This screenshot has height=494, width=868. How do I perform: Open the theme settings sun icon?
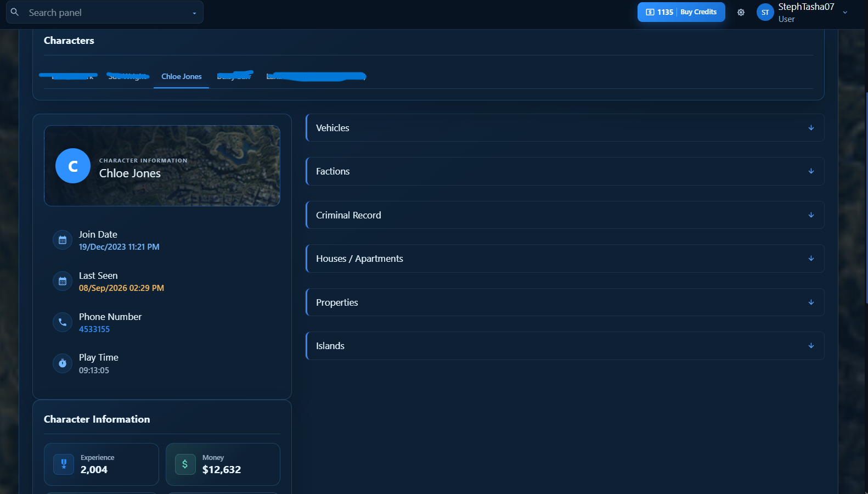(741, 12)
